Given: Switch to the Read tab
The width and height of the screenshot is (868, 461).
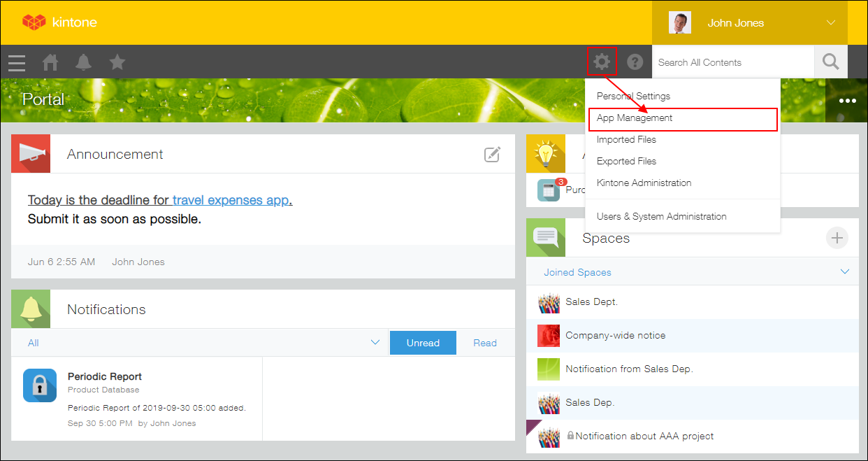Looking at the screenshot, I should click(485, 343).
